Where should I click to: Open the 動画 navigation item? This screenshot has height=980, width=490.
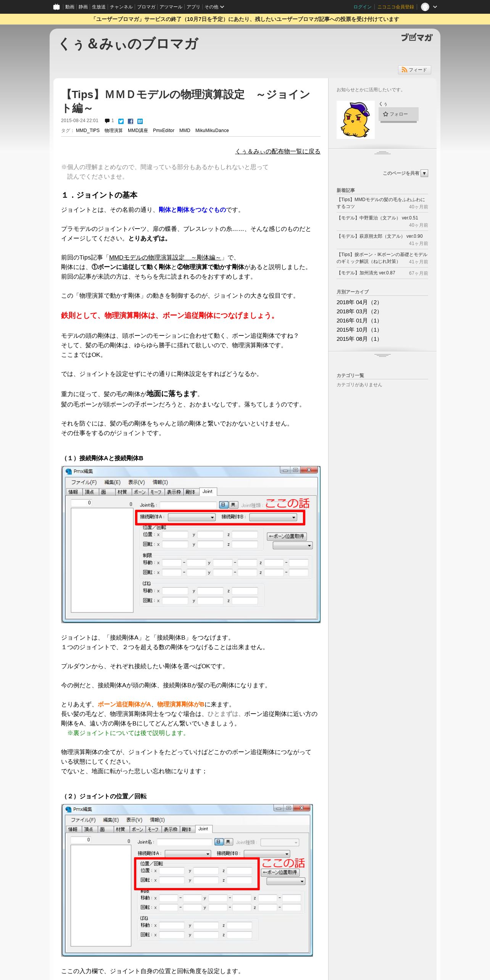point(69,7)
